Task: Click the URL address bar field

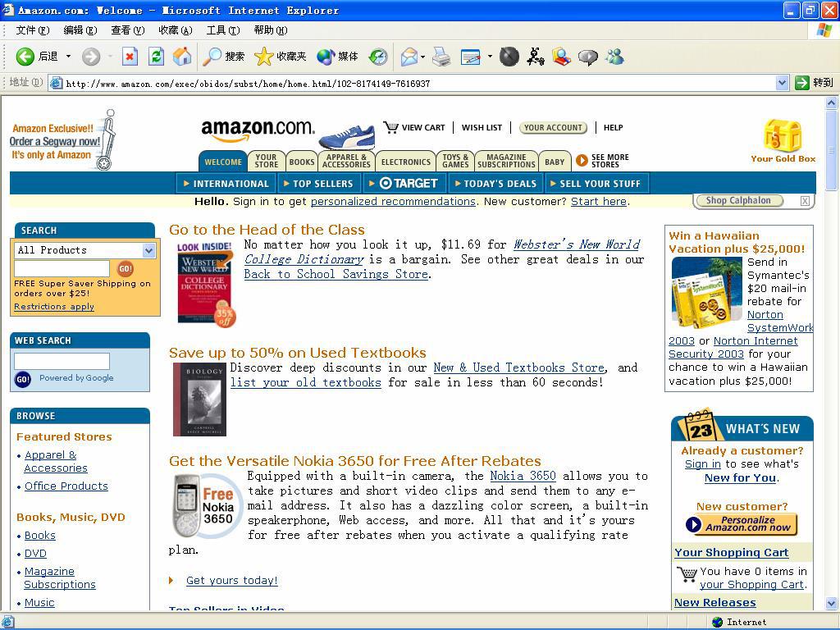Action: point(419,83)
